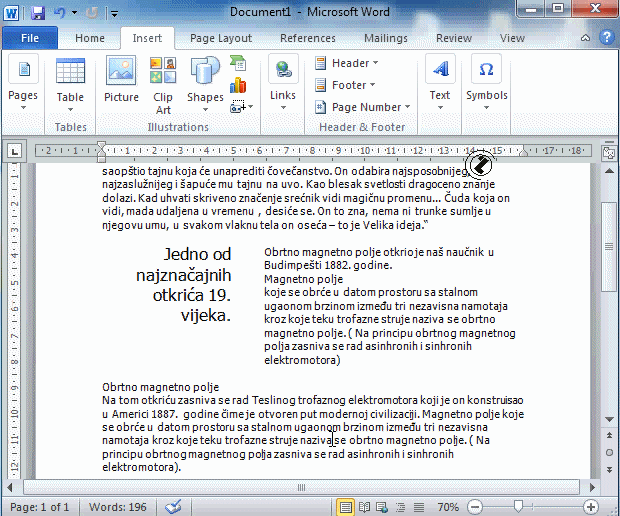The width and height of the screenshot is (620, 516).
Task: Insert a SmartArt graphic
Action: click(x=238, y=63)
